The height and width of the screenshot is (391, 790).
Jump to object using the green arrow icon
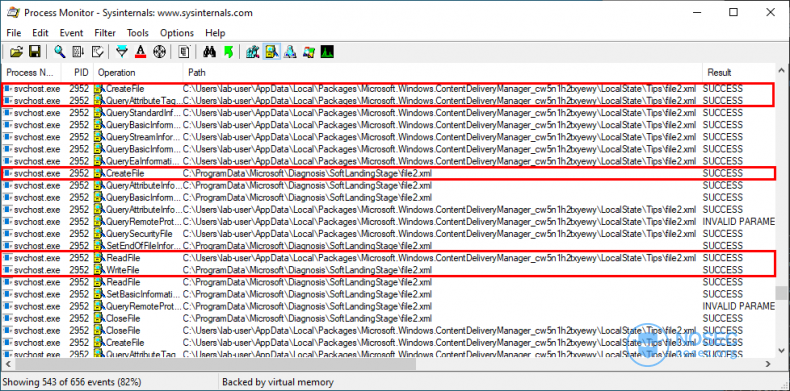point(228,51)
